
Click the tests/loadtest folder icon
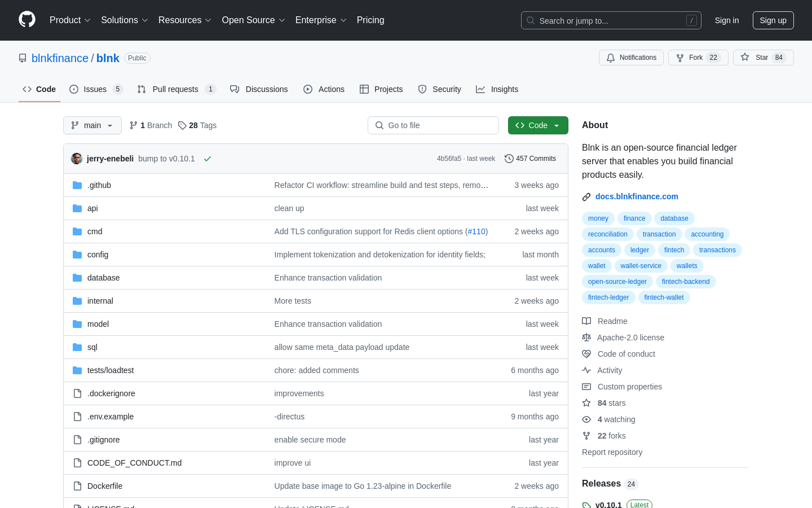point(77,370)
